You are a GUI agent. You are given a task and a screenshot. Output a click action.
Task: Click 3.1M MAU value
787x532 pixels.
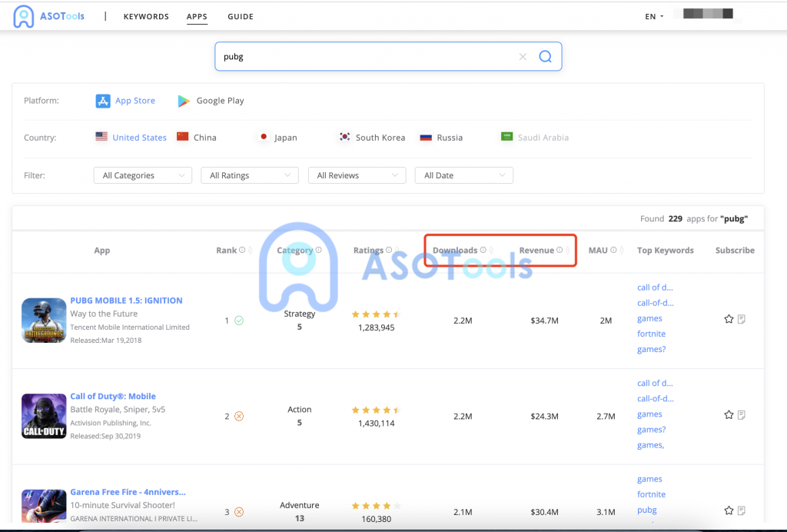pyautogui.click(x=606, y=513)
